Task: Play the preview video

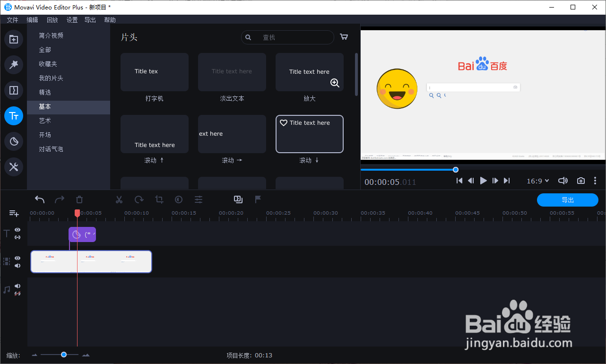Action: pyautogui.click(x=483, y=181)
